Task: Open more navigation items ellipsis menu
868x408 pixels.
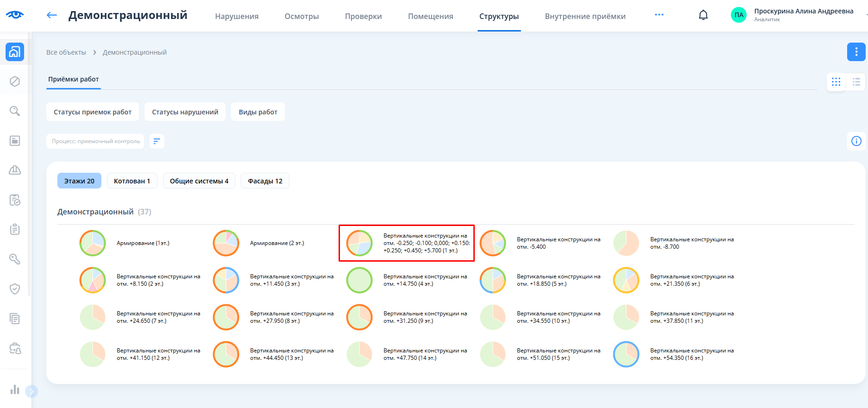Action: [x=659, y=15]
